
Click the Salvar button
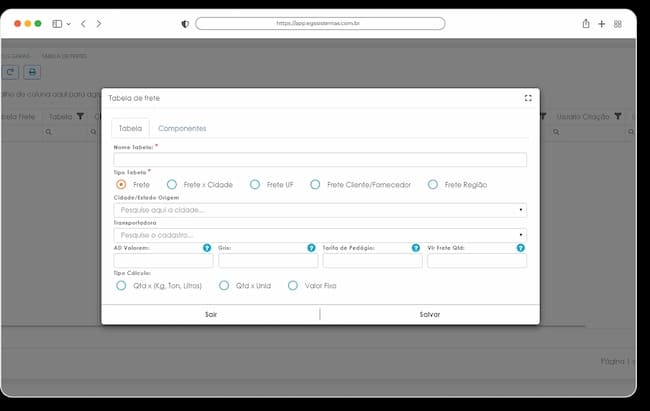coord(430,314)
